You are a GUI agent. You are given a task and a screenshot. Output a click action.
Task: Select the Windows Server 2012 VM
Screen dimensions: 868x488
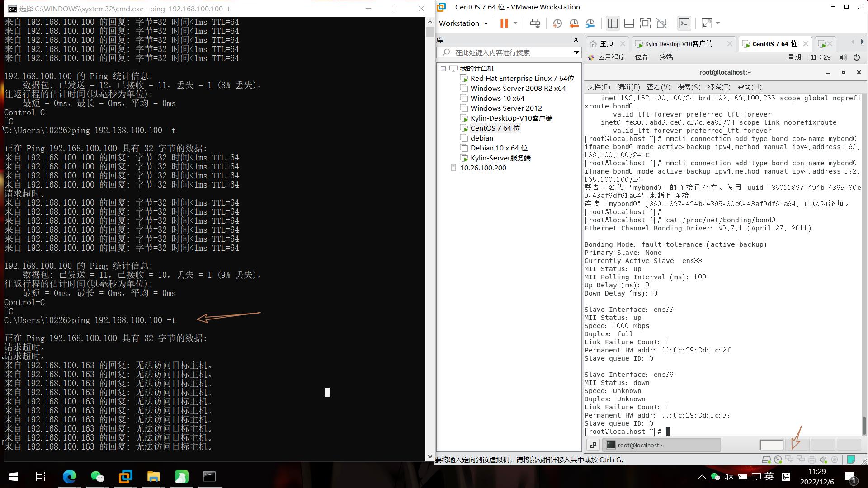coord(505,108)
